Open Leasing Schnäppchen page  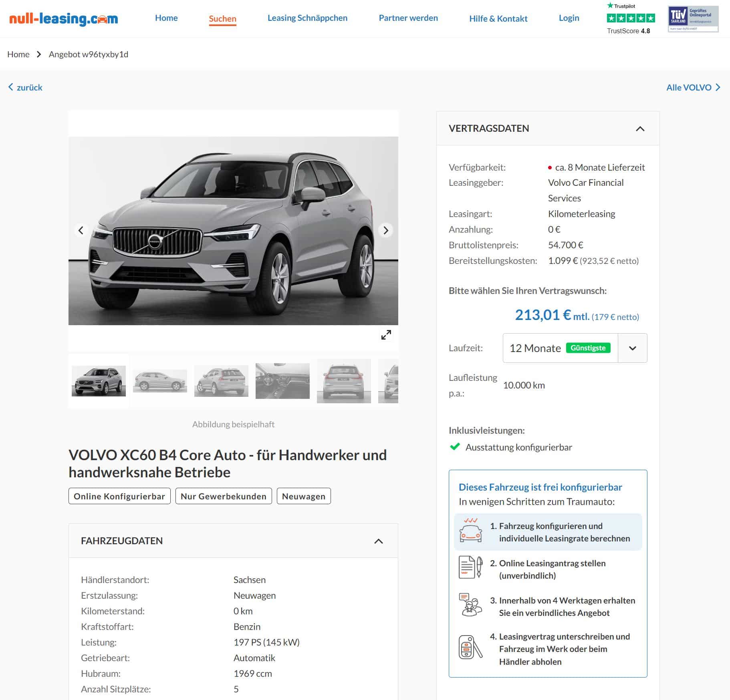[x=307, y=18]
